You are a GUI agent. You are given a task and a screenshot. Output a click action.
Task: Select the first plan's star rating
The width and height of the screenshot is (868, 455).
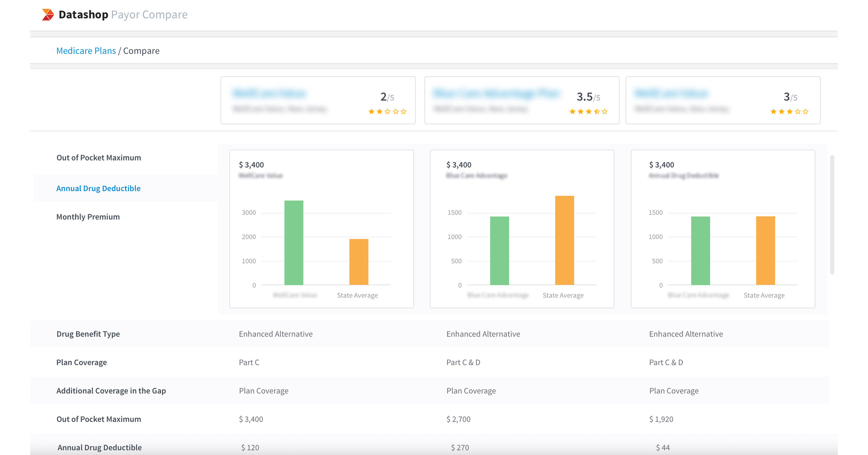[387, 111]
